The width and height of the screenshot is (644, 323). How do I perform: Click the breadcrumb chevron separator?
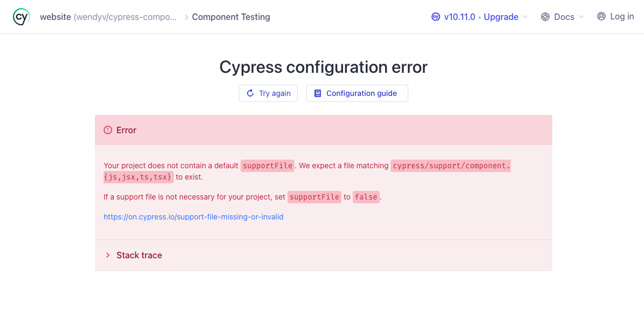pyautogui.click(x=187, y=17)
